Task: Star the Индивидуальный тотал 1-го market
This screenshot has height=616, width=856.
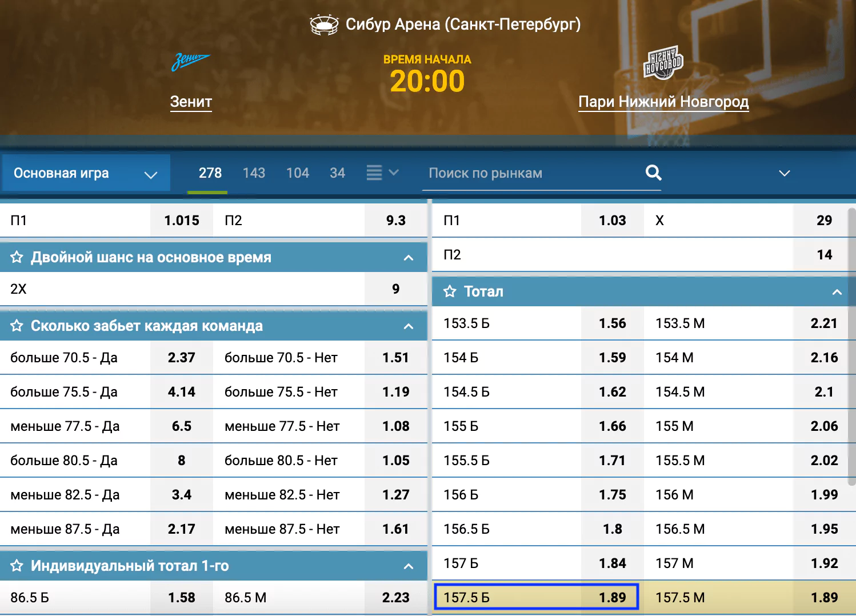Action: click(17, 566)
